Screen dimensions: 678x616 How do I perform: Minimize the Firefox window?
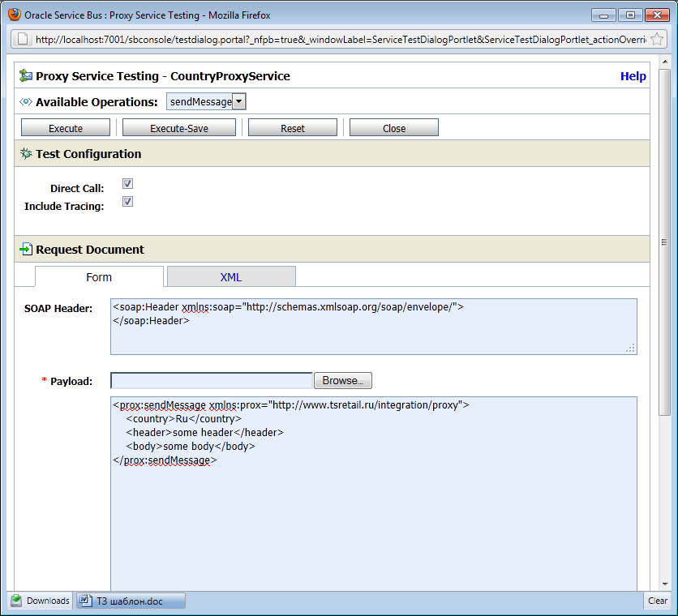coord(603,15)
